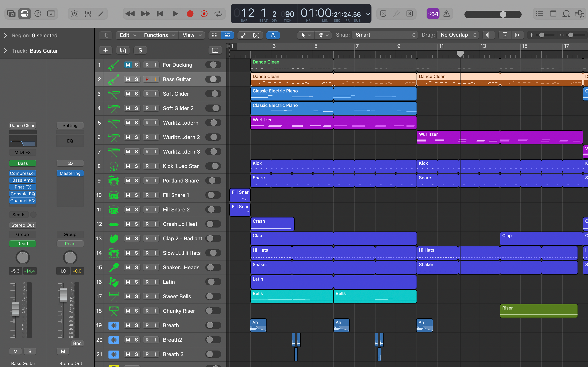Click the Record button in transport

(x=190, y=14)
